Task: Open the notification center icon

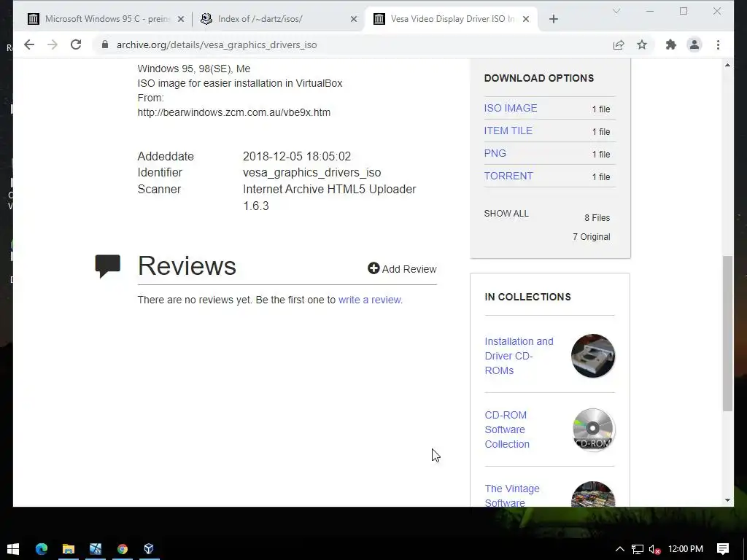Action: point(723,549)
